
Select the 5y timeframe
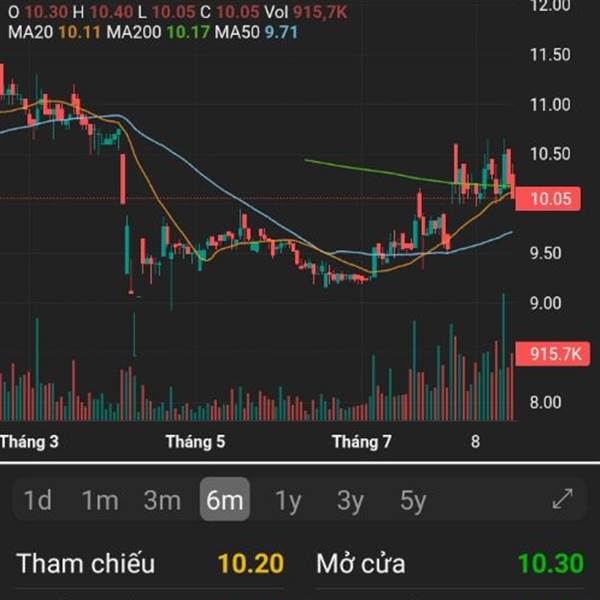coord(413,501)
